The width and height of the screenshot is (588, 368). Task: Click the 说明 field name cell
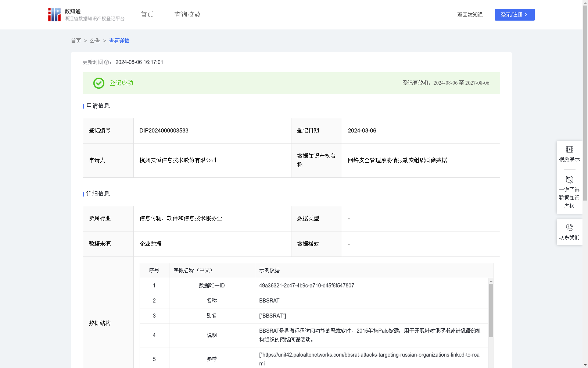click(x=212, y=335)
